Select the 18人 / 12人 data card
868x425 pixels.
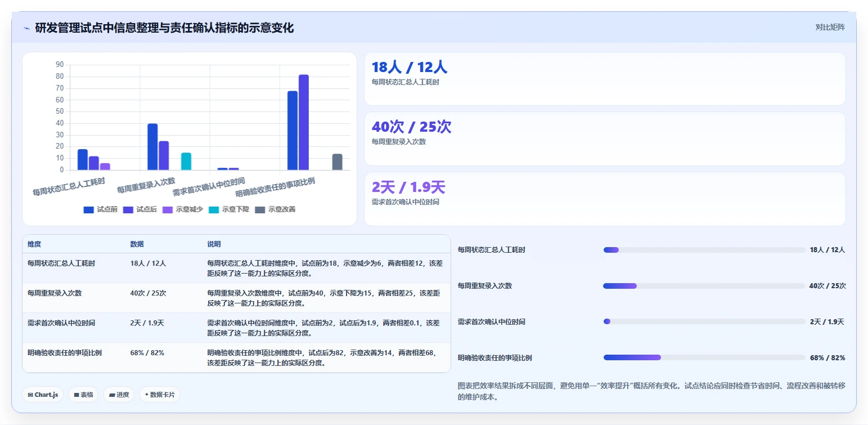pyautogui.click(x=605, y=79)
